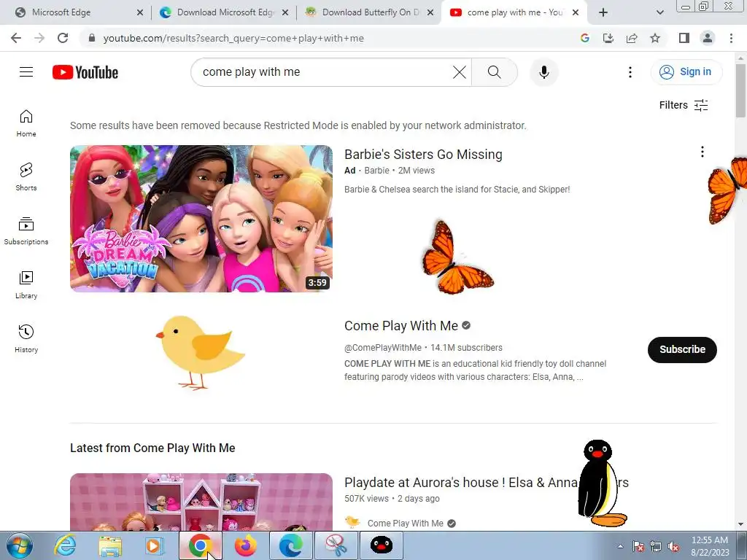Viewport: 747px width, 560px height.
Task: Open Library in the sidebar
Action: (26, 285)
